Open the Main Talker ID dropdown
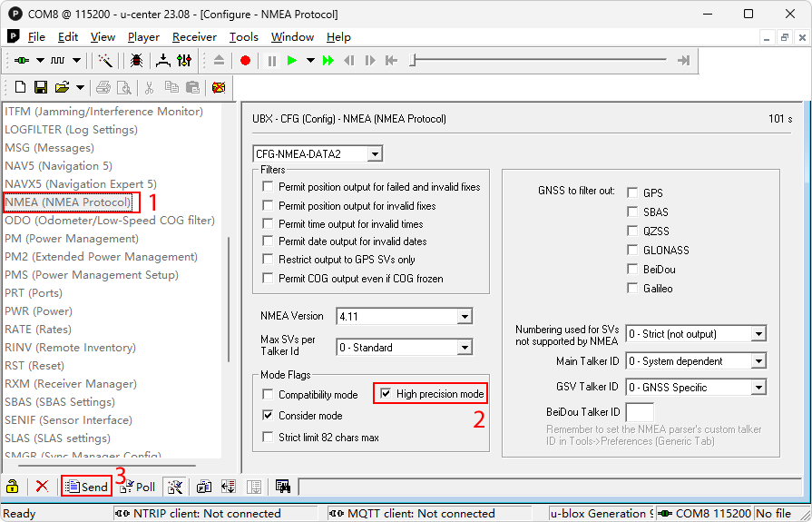Image resolution: width=812 pixels, height=522 pixels. 758,361
